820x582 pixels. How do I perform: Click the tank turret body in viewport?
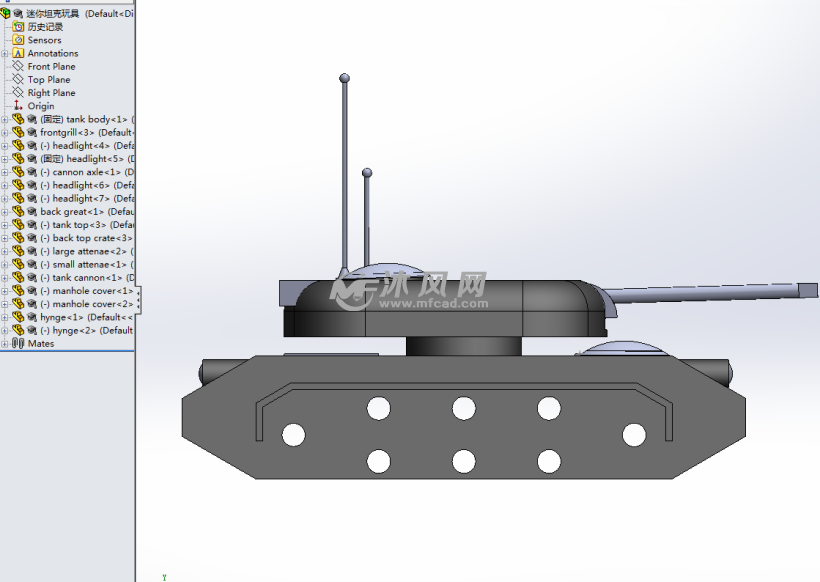(x=445, y=309)
